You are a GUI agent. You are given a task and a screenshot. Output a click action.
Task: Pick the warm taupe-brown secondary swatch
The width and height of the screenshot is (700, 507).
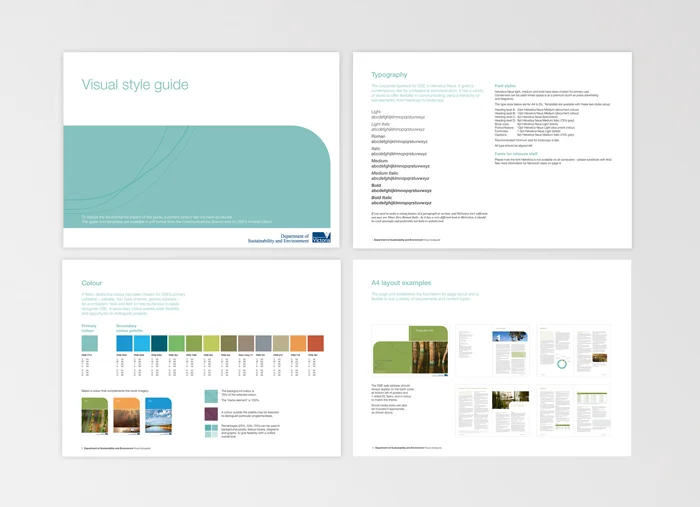click(246, 344)
